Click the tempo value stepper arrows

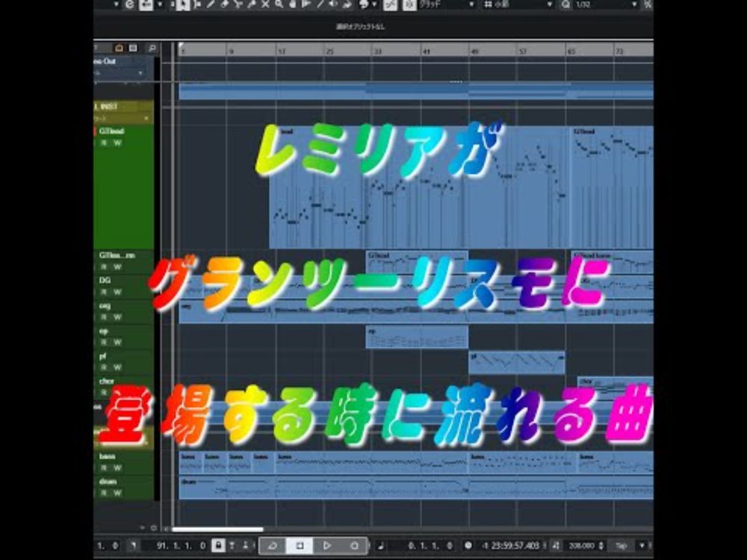601,546
